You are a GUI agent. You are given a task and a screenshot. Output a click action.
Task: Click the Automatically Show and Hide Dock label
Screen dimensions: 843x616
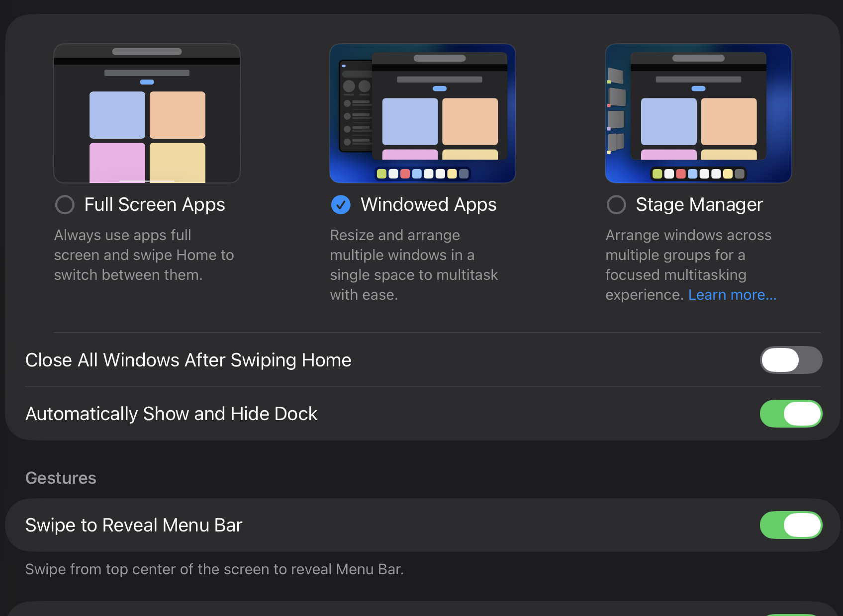171,414
